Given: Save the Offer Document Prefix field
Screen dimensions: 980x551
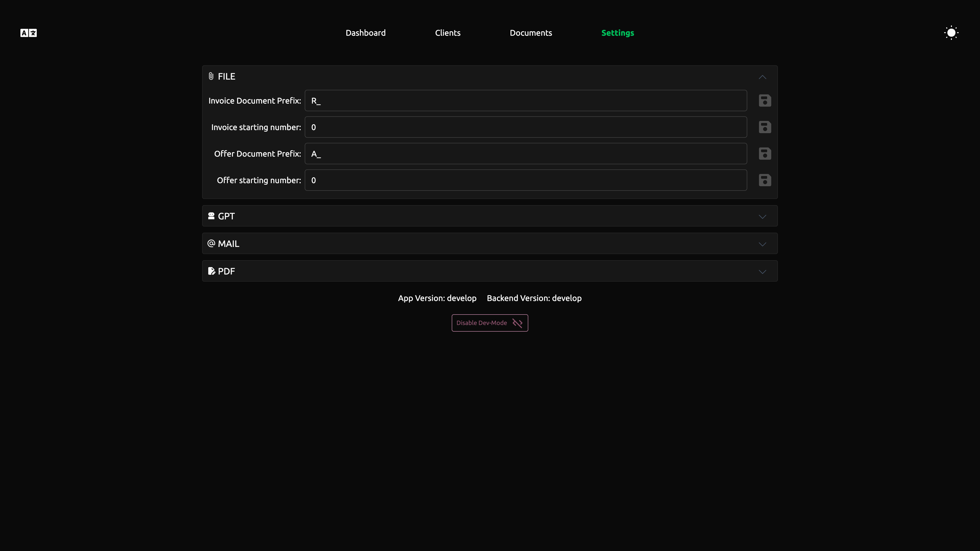Looking at the screenshot, I should [x=765, y=154].
